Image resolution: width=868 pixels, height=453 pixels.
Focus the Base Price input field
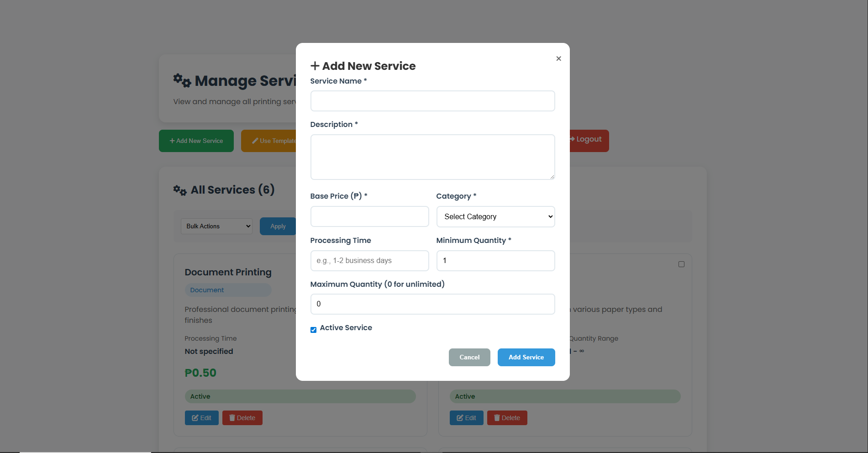click(x=369, y=216)
